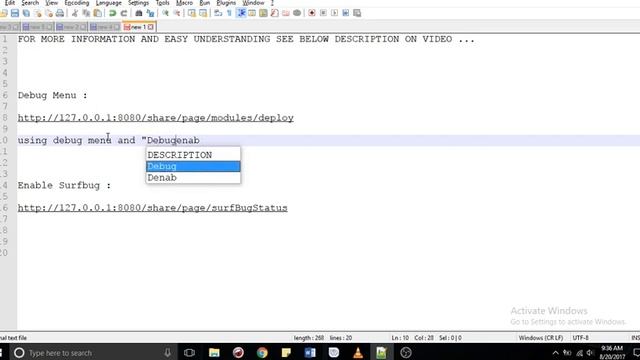Choose Denab in autocomplete list
Viewport: 640px width, 360px height.
pyautogui.click(x=193, y=178)
